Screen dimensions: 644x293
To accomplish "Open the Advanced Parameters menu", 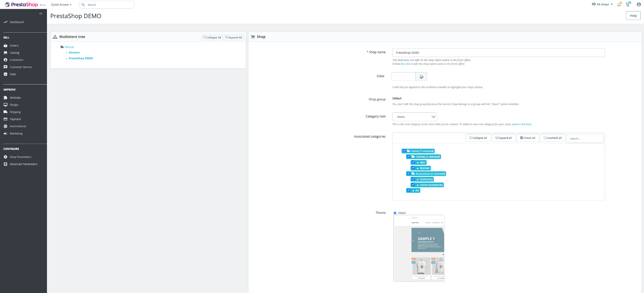I will [23, 164].
